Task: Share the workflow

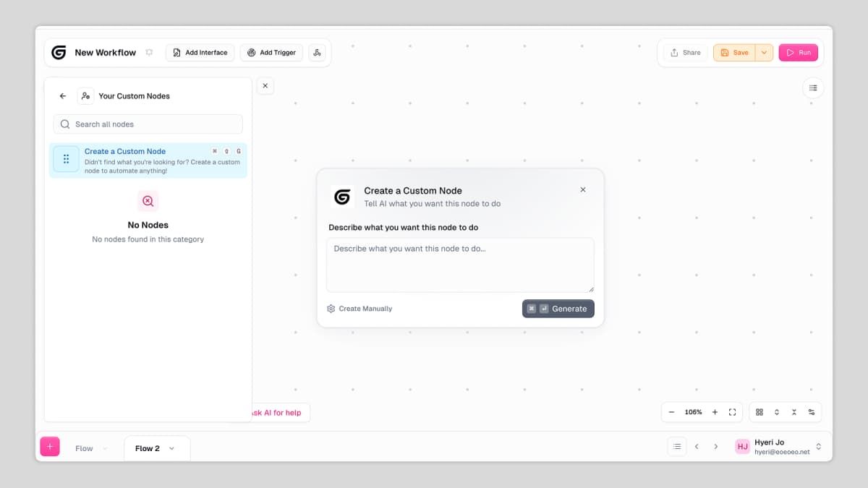Action: 685,53
